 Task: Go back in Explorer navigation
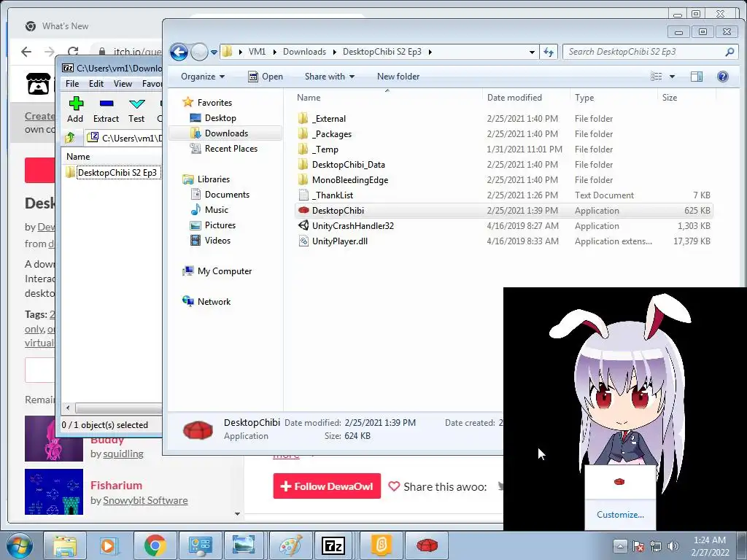click(179, 52)
